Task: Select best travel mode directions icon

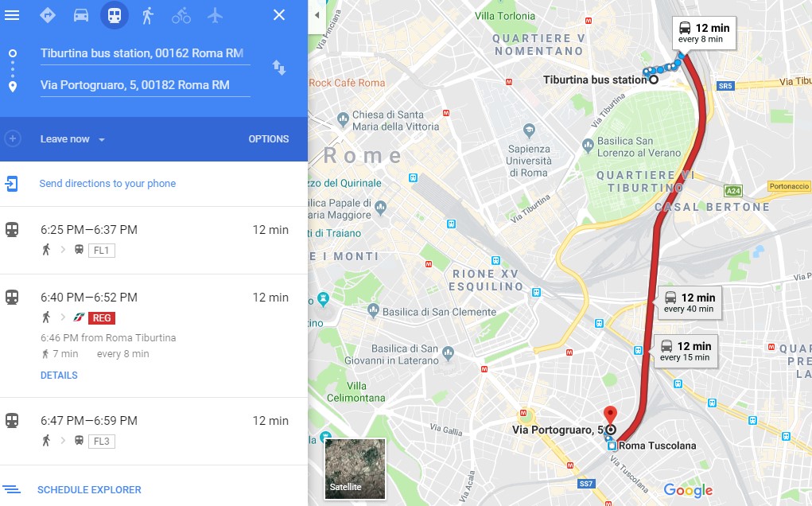Action: (48, 15)
